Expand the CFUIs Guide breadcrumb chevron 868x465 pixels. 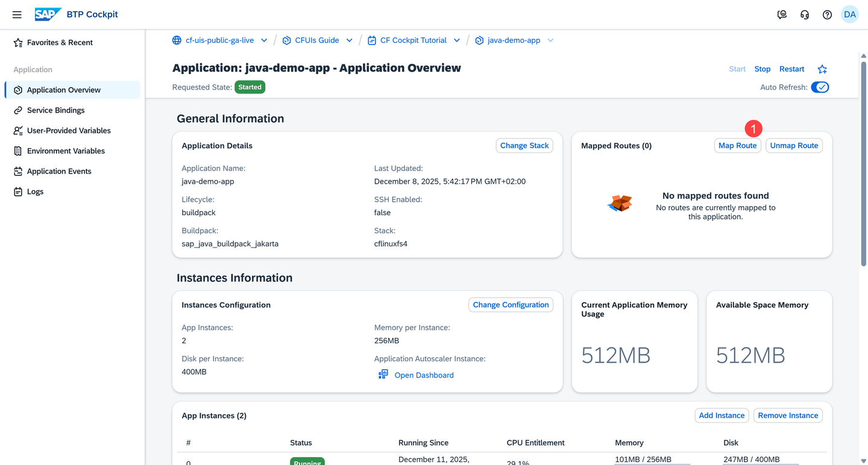(x=350, y=40)
